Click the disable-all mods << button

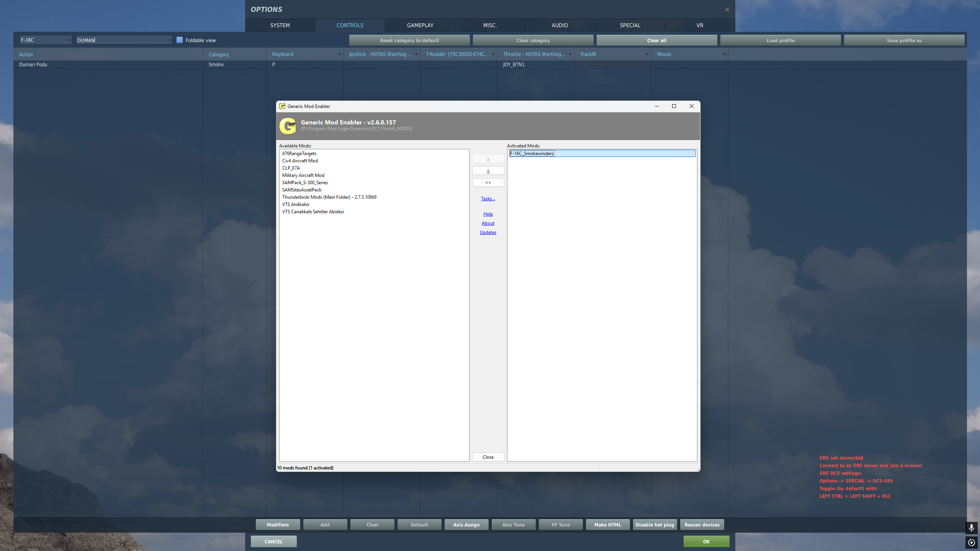[x=488, y=183]
